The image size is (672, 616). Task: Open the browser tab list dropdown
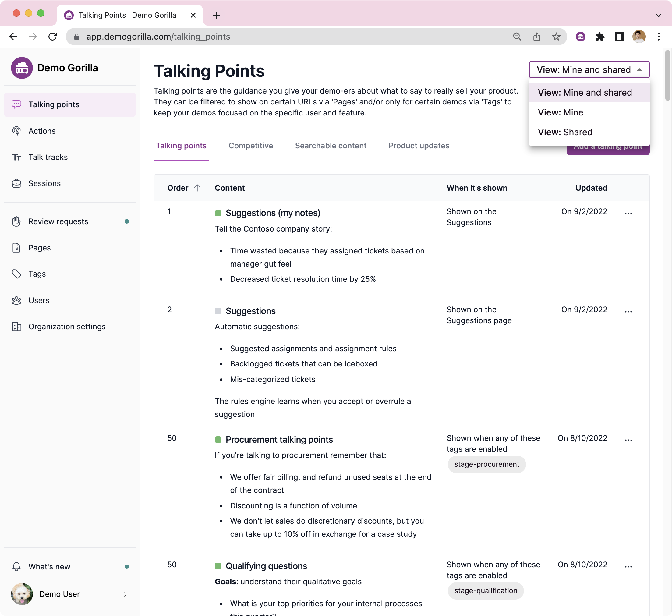point(658,15)
